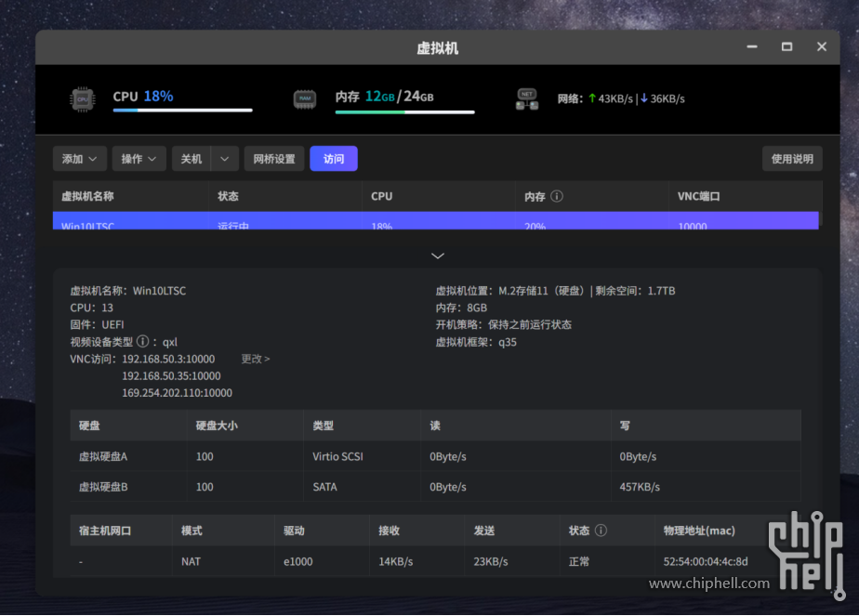The width and height of the screenshot is (859, 616).
Task: Click the RAM memory icon
Action: (x=304, y=98)
